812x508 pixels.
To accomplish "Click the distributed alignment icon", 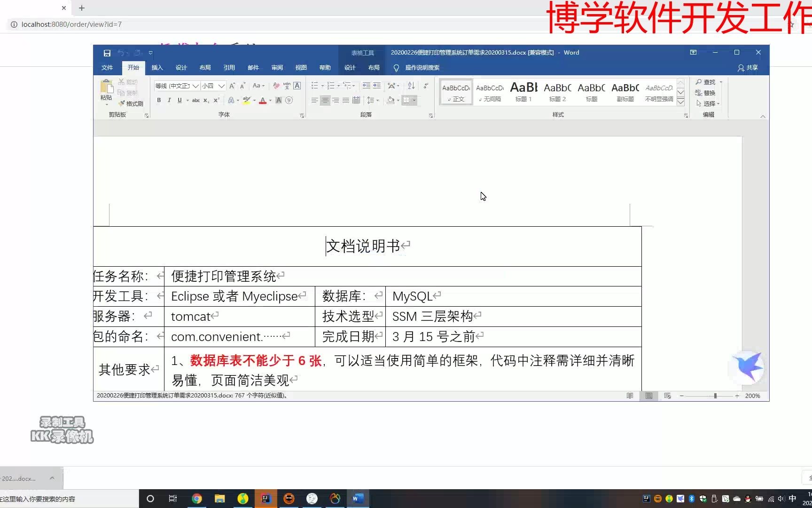I will coord(356,100).
